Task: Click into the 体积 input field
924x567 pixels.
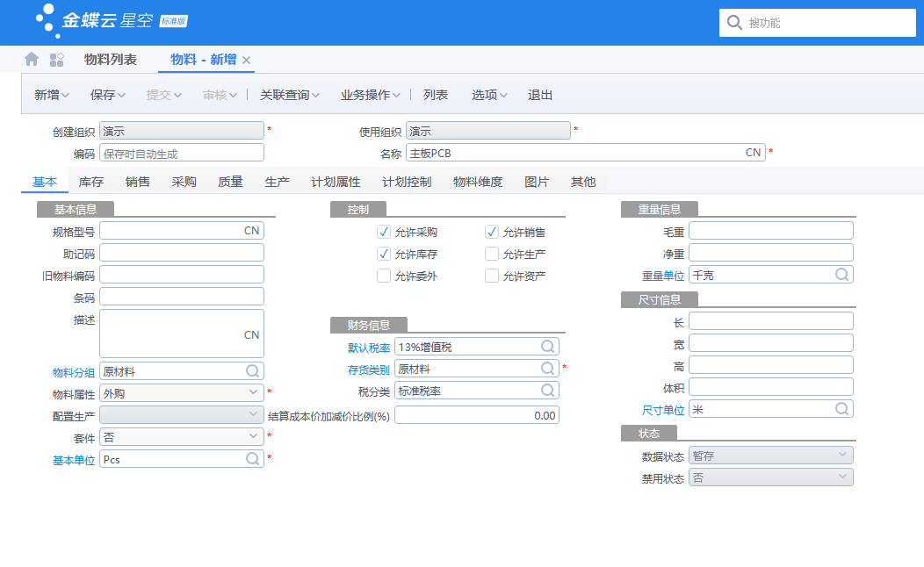Action: coord(771,387)
